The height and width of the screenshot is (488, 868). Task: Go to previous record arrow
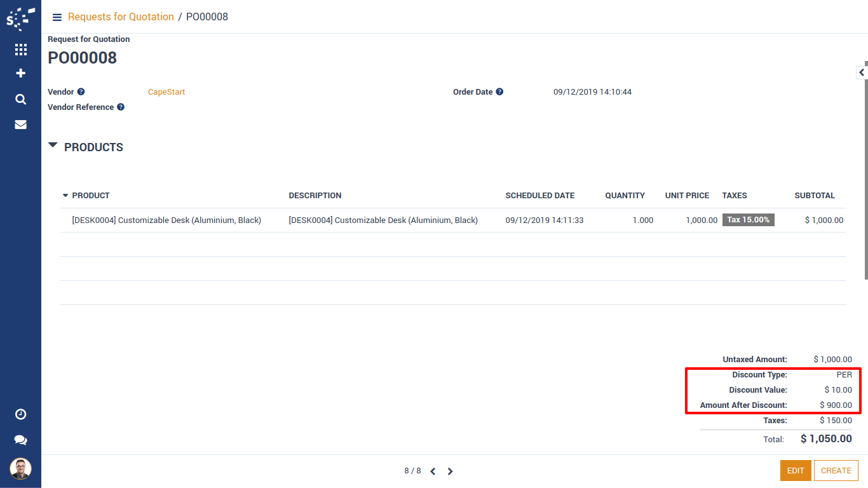pyautogui.click(x=433, y=471)
